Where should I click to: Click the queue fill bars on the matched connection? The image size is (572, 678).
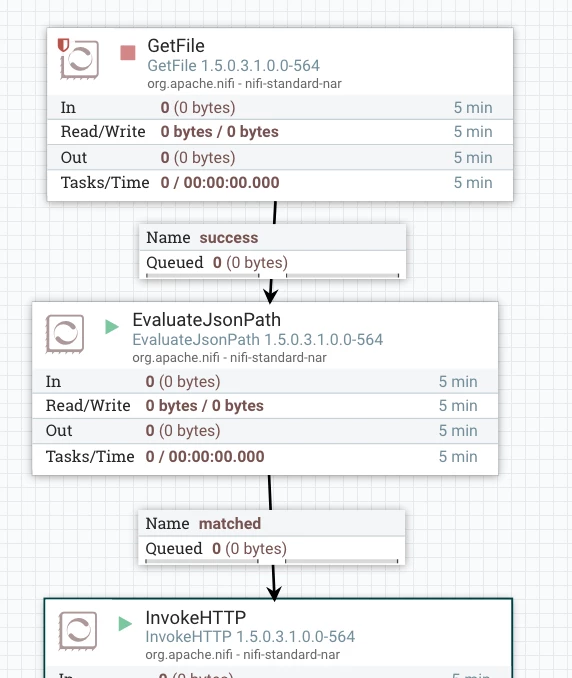272,561
